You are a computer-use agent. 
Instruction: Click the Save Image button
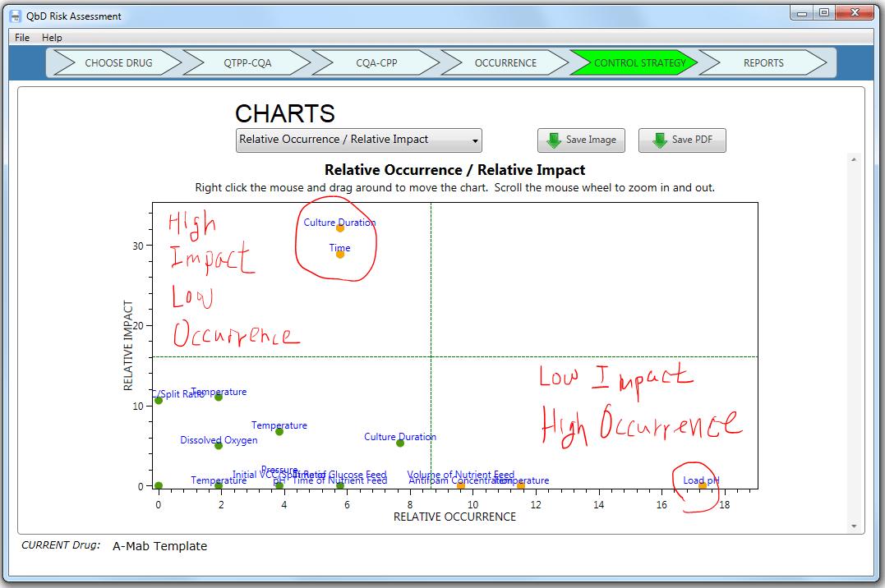pyautogui.click(x=581, y=140)
